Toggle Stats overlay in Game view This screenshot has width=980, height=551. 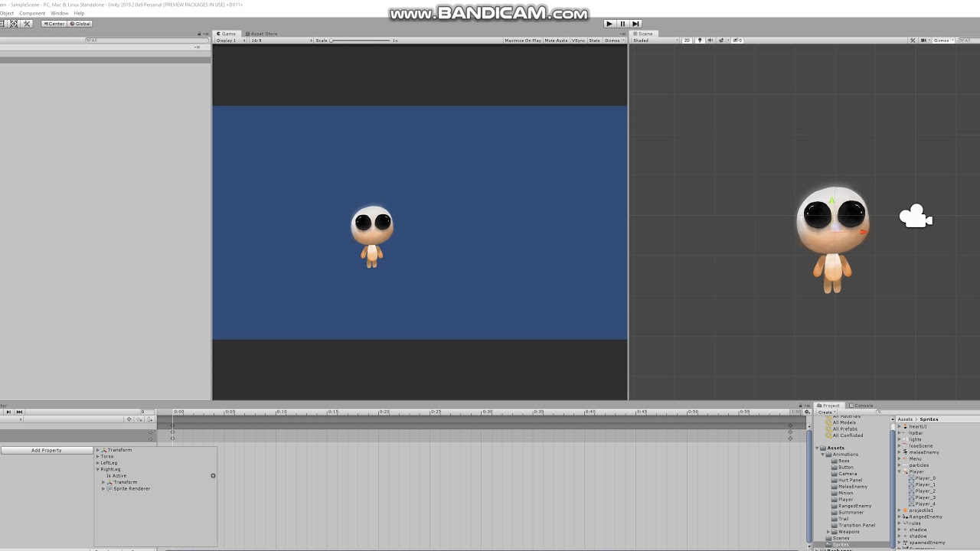coord(594,41)
